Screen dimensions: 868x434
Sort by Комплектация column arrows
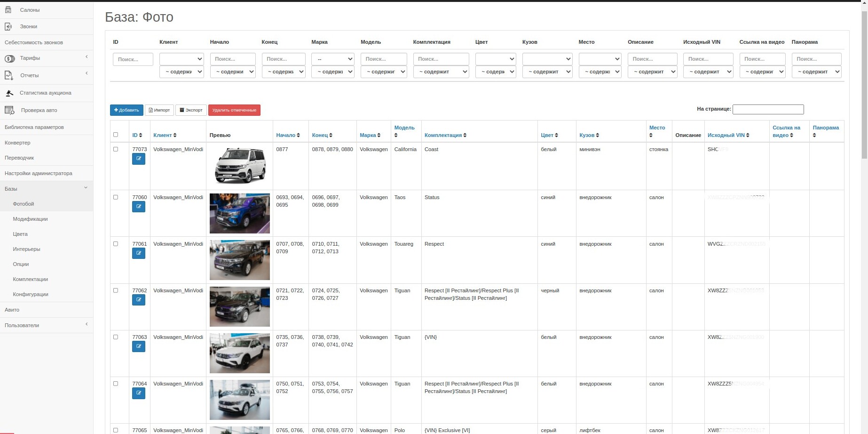(465, 136)
